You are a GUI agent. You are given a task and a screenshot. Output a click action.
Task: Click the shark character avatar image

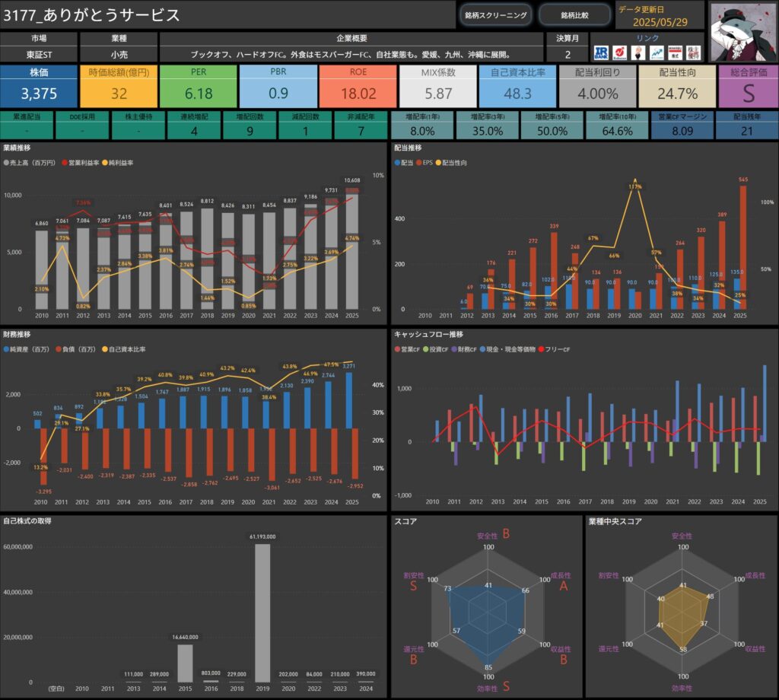click(x=742, y=31)
